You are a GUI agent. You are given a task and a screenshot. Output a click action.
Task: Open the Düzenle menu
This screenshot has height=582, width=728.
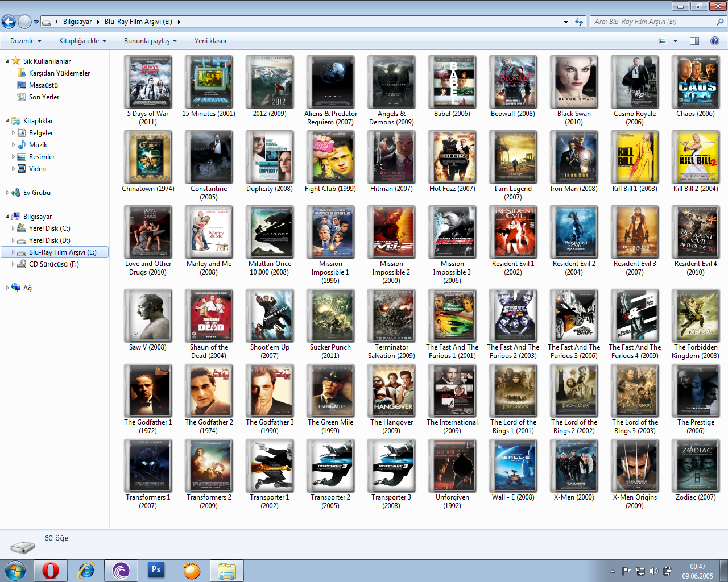[26, 41]
